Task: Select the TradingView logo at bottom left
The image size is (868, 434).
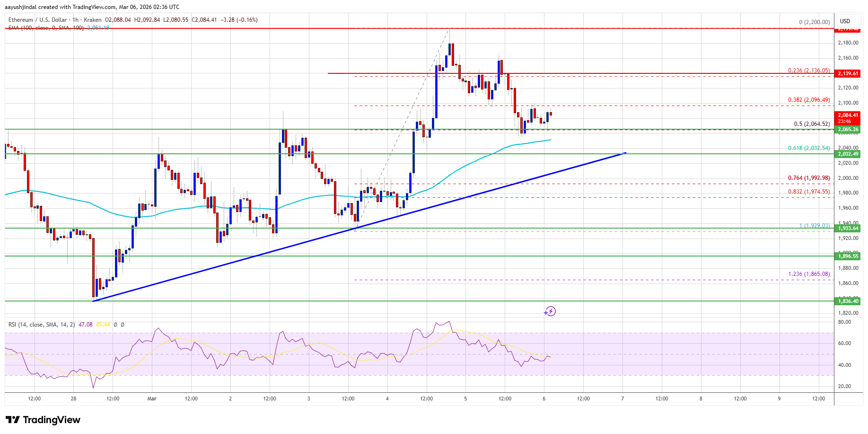Action: click(43, 420)
